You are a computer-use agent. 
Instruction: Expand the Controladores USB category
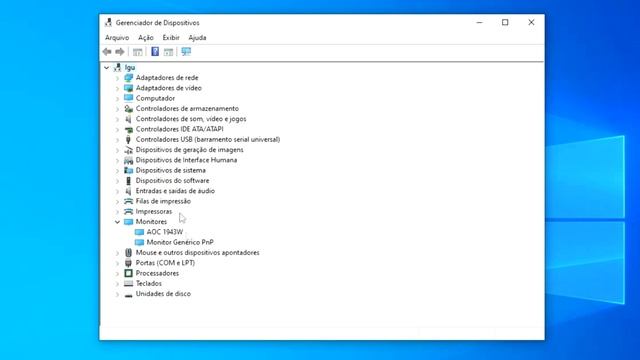[118, 139]
